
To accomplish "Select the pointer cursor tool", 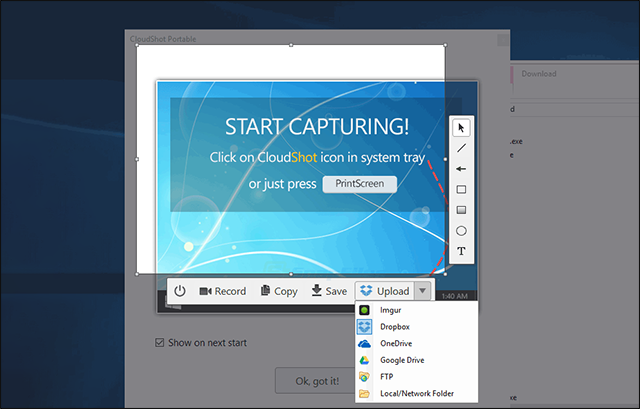I will (x=461, y=128).
